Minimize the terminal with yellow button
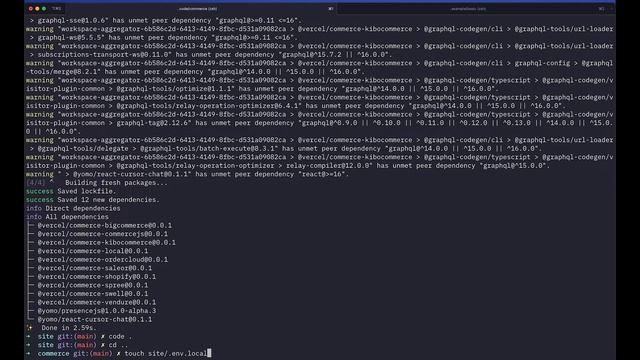 coord(37,9)
